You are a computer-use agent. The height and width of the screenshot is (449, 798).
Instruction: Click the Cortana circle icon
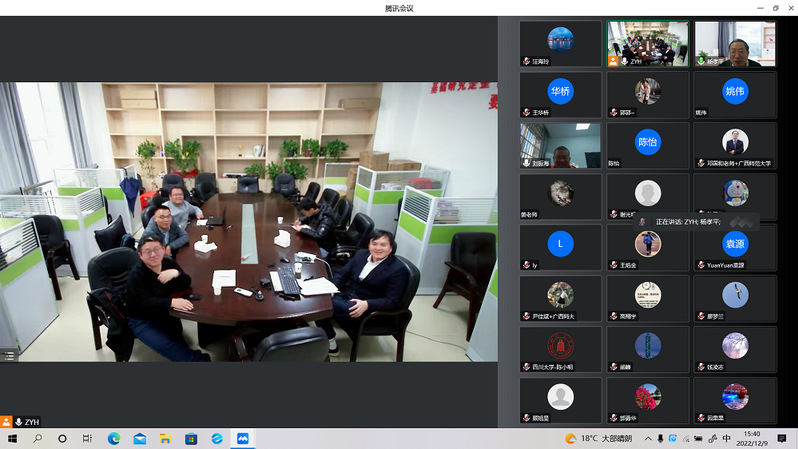pyautogui.click(x=62, y=438)
